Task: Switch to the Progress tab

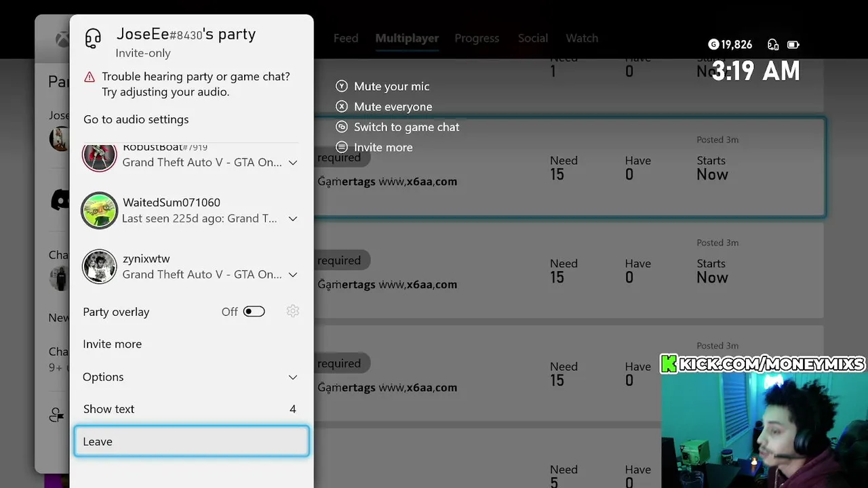Action: pyautogui.click(x=477, y=38)
